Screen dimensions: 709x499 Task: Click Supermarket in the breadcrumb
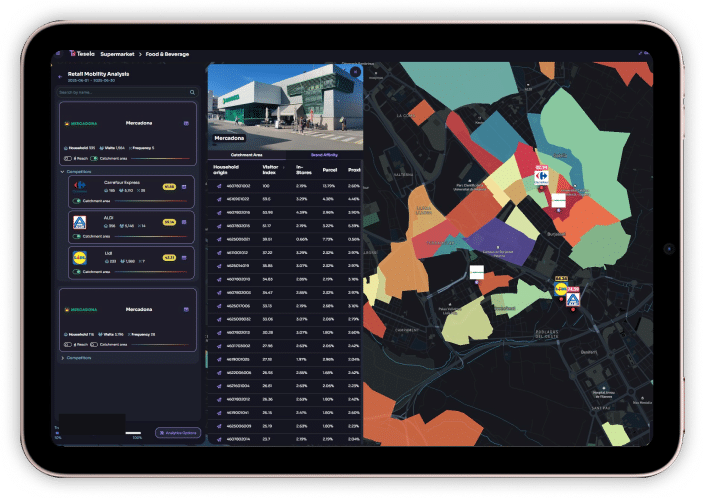(123, 53)
